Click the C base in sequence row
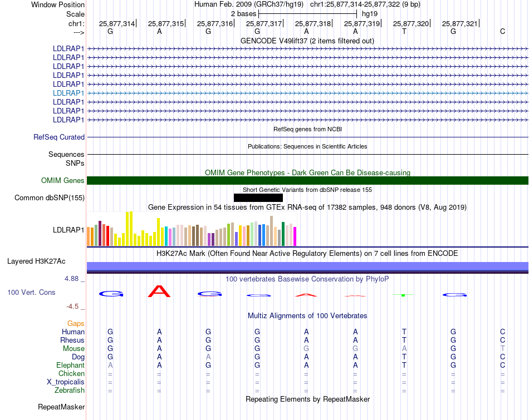 [502, 31]
